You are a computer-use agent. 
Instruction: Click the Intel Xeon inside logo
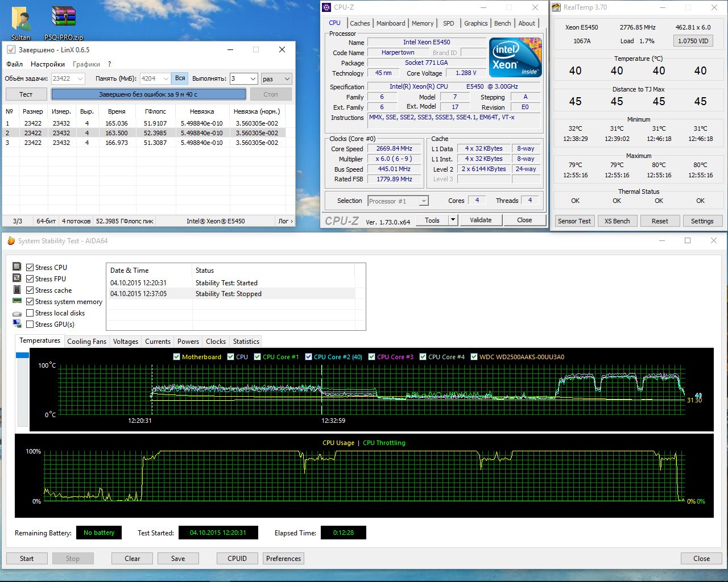[515, 57]
